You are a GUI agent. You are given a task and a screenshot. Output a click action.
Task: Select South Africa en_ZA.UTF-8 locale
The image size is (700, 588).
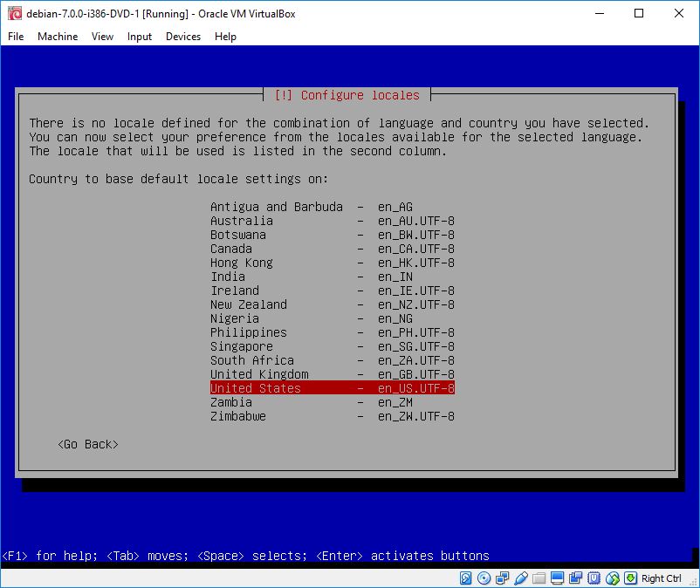tap(333, 360)
